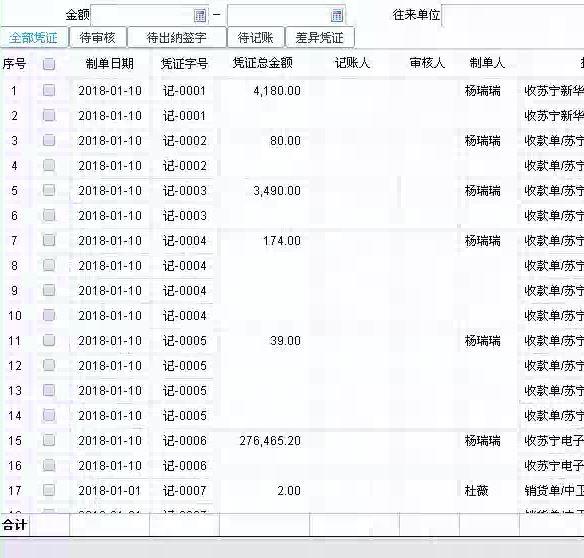This screenshot has height=558, width=584.
Task: Sort by 凭证字号 column header
Action: [x=184, y=63]
